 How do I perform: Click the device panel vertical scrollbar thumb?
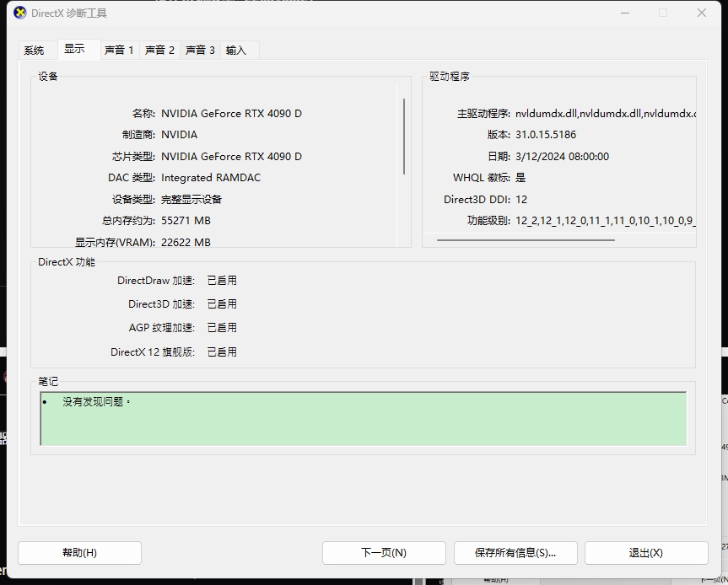404,137
